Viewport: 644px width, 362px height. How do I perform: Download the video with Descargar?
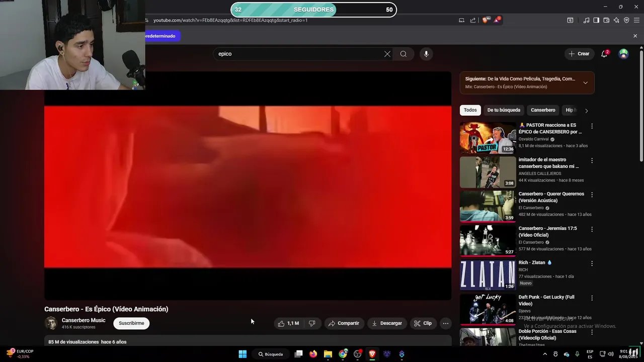point(387,323)
